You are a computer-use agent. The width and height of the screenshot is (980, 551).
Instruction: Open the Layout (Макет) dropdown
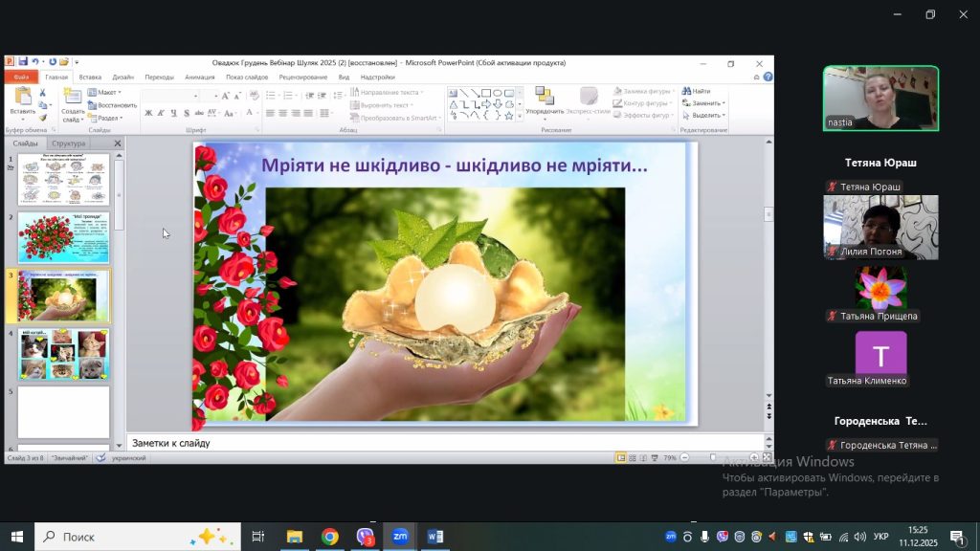pos(107,93)
